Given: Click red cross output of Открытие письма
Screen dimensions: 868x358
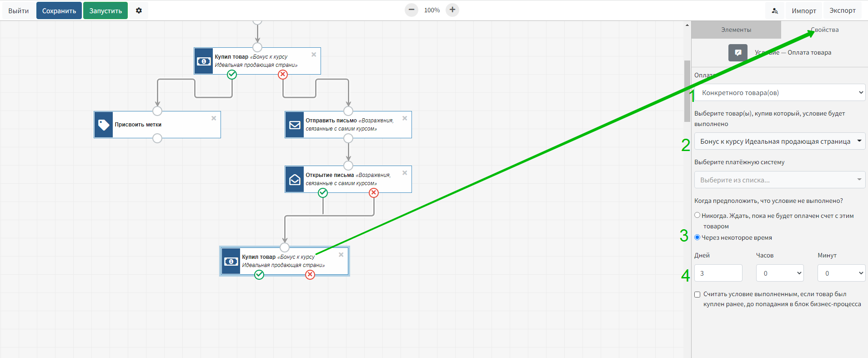Looking at the screenshot, I should (374, 193).
